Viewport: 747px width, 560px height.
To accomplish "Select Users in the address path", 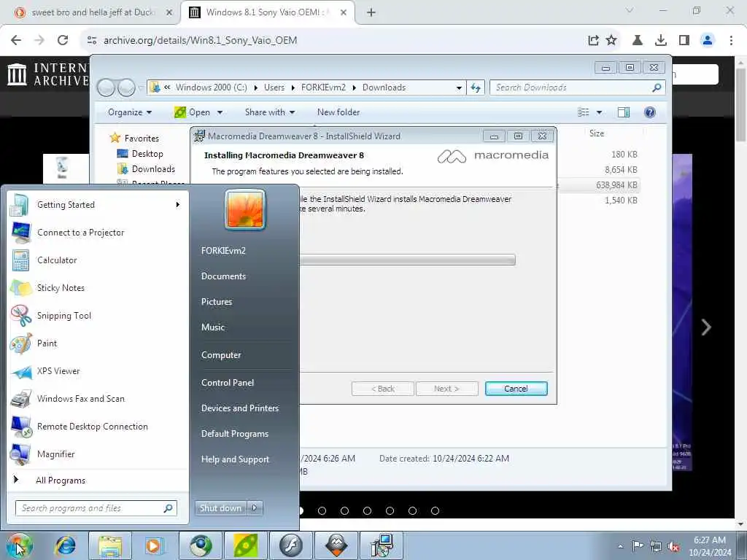I will click(274, 87).
